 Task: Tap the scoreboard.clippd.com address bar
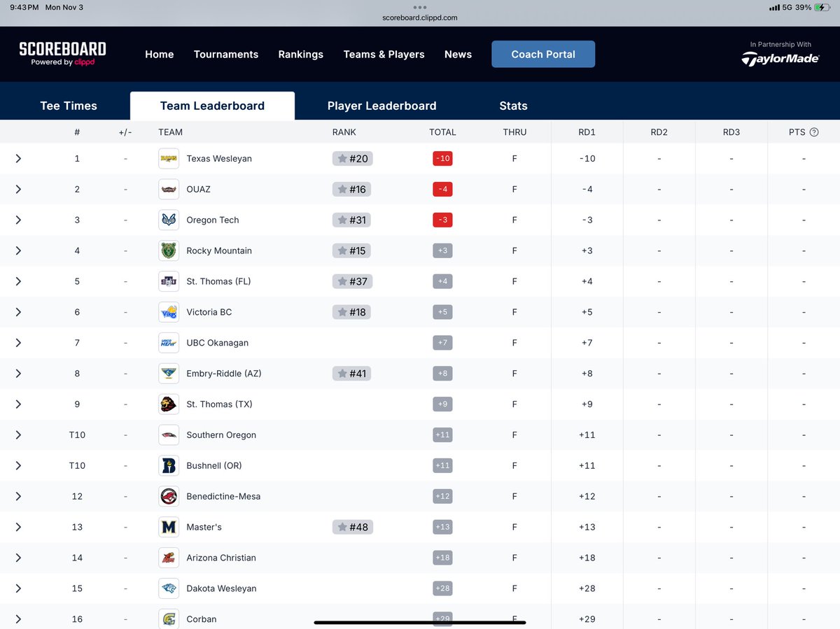[x=420, y=18]
